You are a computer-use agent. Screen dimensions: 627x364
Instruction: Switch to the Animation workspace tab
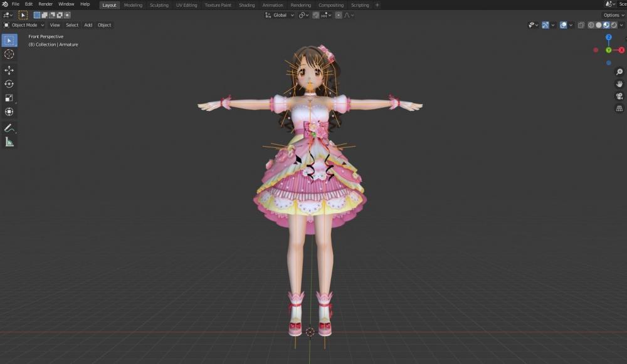(273, 5)
